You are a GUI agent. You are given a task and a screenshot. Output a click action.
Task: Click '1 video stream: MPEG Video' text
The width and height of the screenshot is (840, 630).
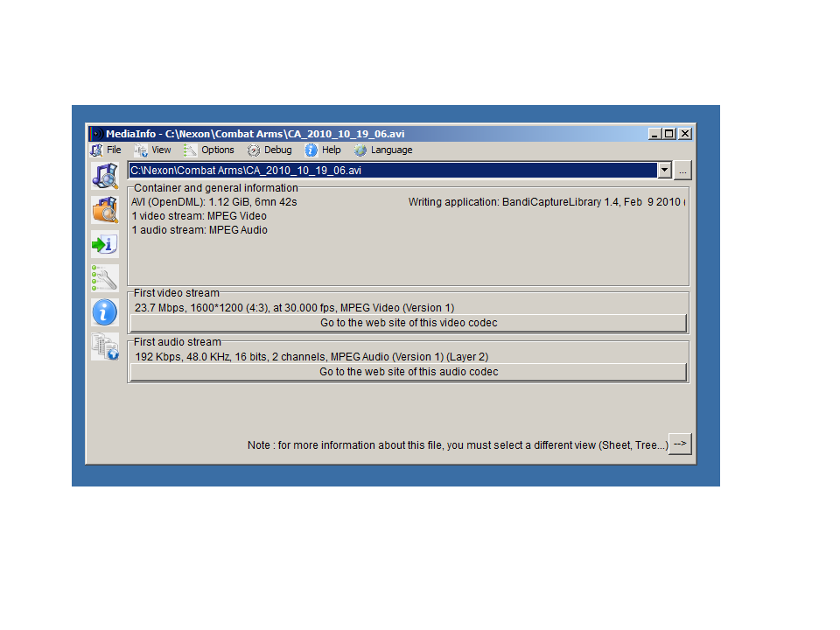tap(199, 216)
